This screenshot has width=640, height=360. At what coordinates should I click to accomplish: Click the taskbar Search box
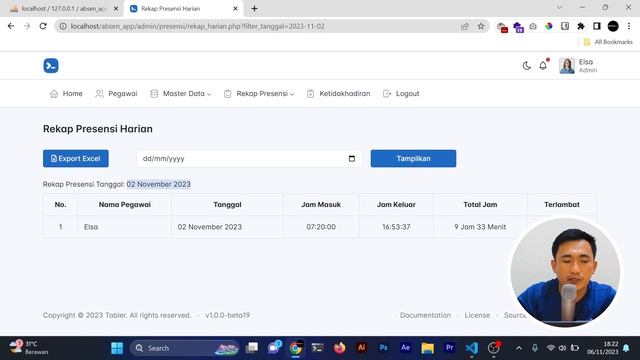click(x=185, y=348)
